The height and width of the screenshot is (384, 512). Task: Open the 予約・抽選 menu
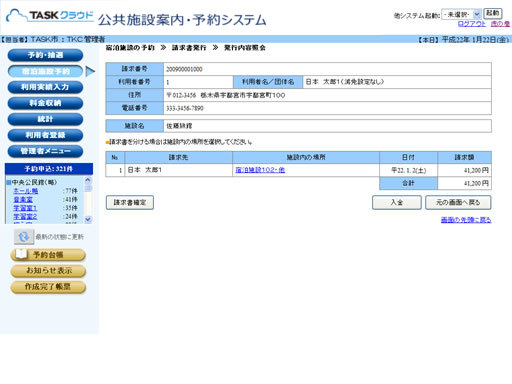click(45, 55)
